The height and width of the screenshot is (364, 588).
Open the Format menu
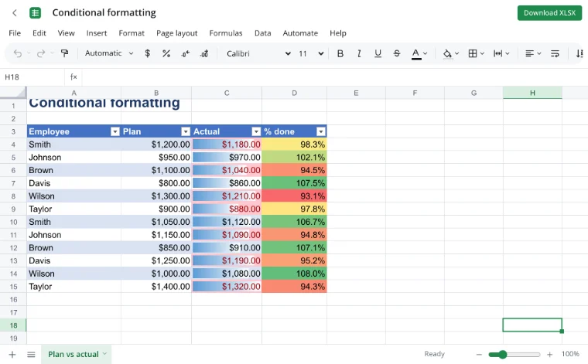click(132, 33)
